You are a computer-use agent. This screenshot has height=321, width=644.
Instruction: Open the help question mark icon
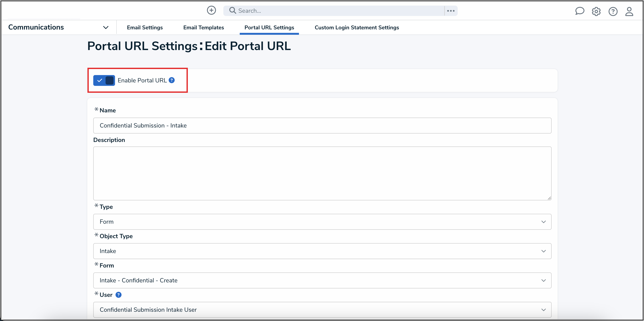pyautogui.click(x=613, y=11)
